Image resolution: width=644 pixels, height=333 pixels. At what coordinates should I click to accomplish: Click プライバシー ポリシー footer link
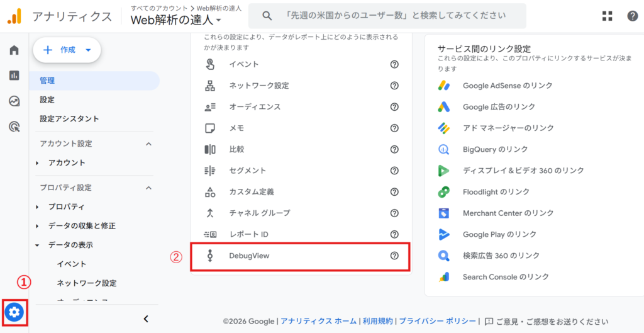pyautogui.click(x=437, y=321)
